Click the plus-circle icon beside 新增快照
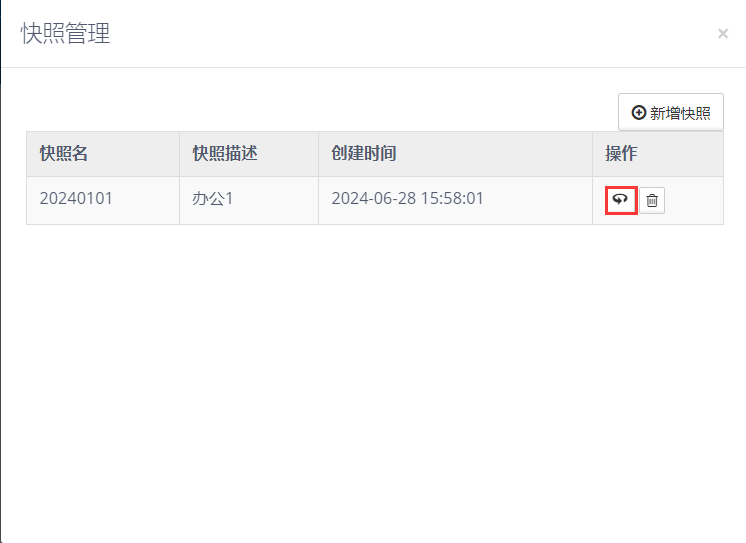 point(639,113)
